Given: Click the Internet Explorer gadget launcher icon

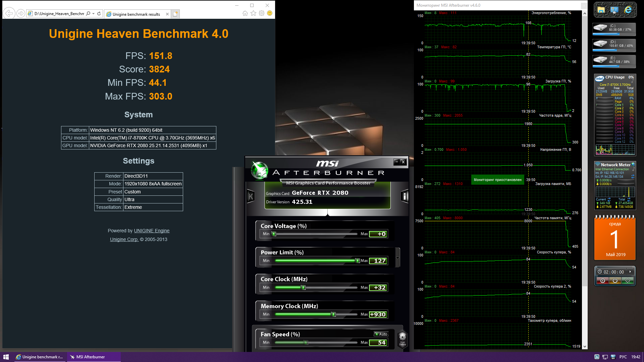Looking at the screenshot, I should click(x=628, y=10).
